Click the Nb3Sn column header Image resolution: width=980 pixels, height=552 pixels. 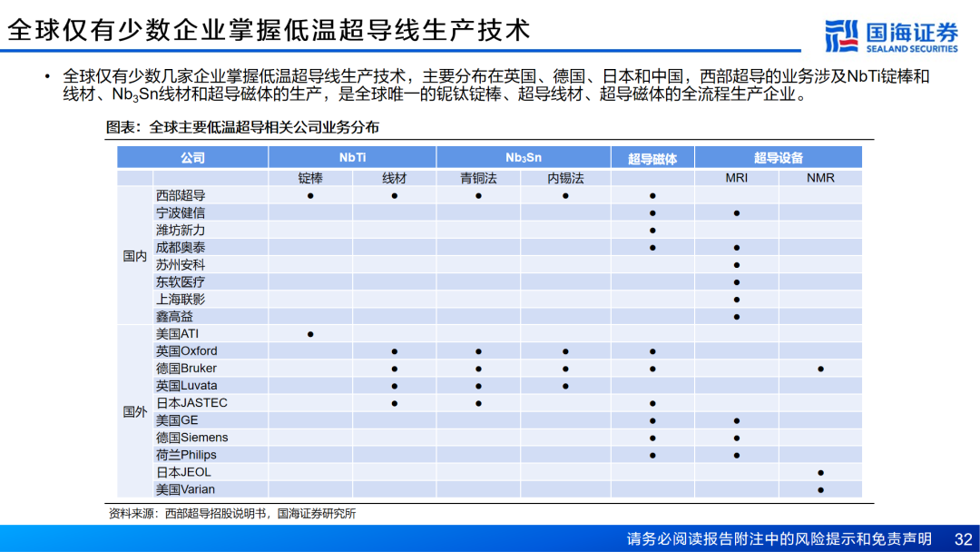click(x=524, y=158)
